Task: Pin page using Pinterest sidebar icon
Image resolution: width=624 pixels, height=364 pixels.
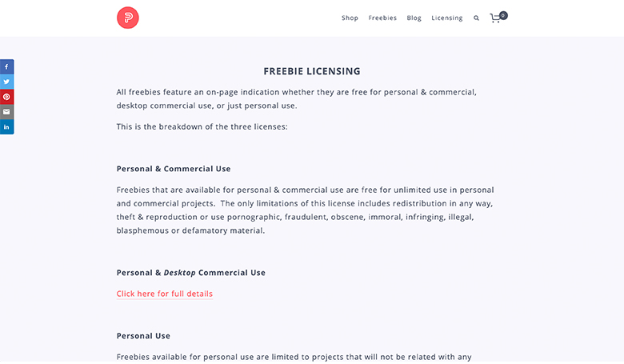Action: (6, 97)
